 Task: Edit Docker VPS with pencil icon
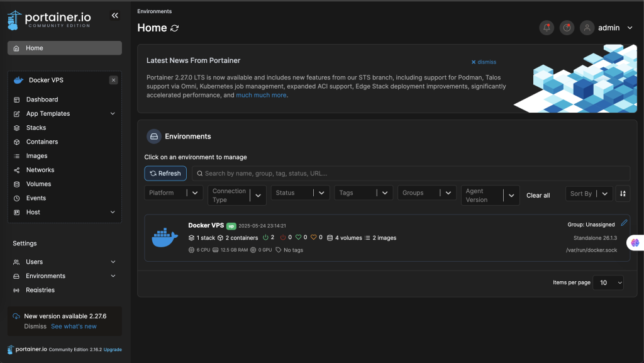(x=624, y=223)
